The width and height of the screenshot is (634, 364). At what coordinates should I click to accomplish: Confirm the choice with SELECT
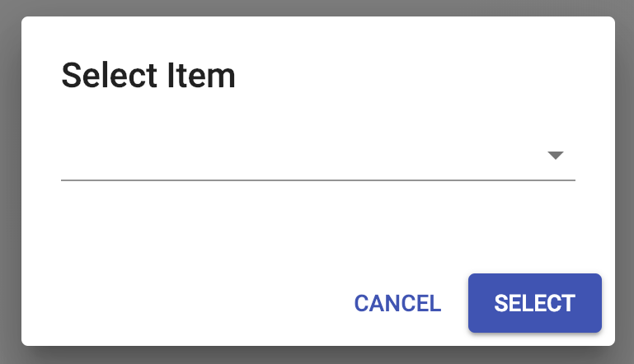click(x=534, y=303)
